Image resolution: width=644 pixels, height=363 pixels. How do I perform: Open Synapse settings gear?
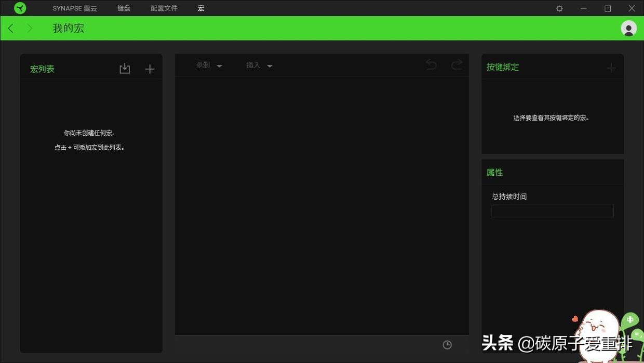pyautogui.click(x=559, y=8)
